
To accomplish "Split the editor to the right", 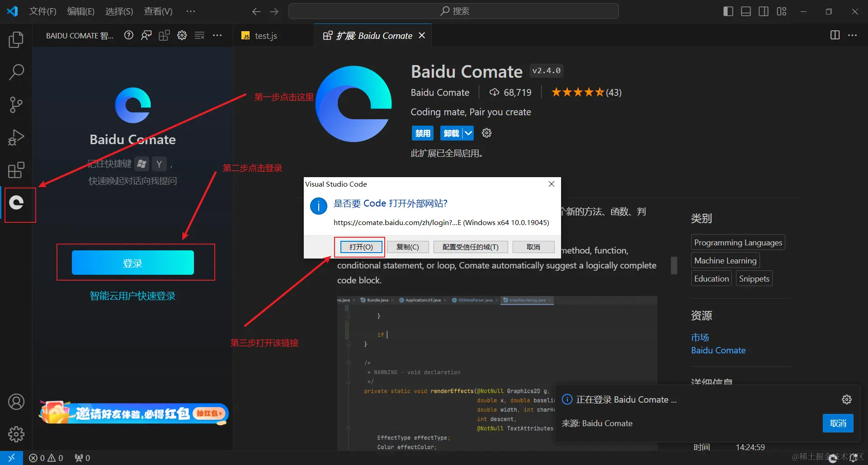I will (x=835, y=35).
